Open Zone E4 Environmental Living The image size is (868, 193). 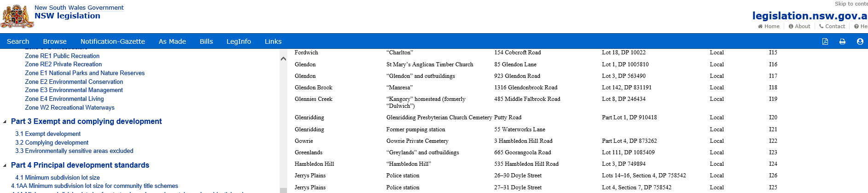coord(64,99)
